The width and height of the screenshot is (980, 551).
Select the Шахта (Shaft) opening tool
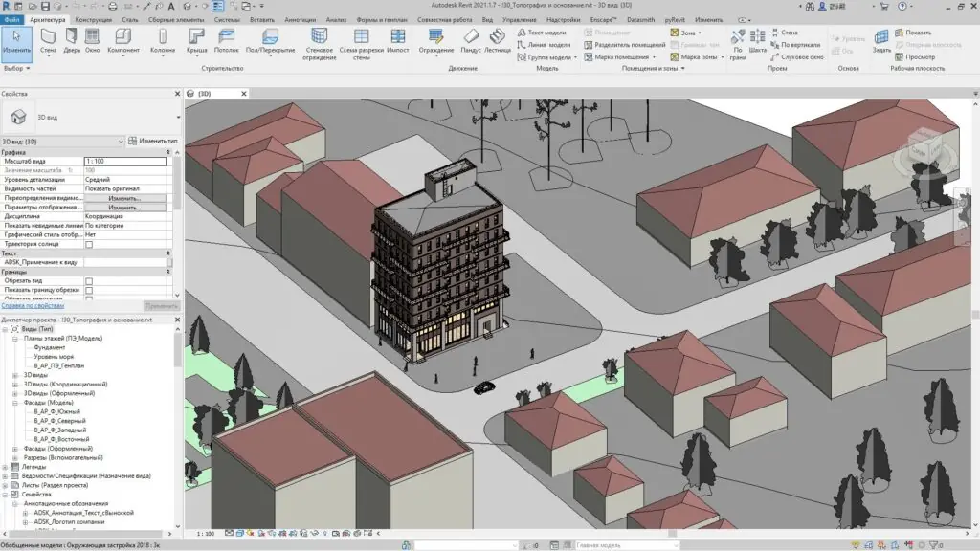(758, 38)
